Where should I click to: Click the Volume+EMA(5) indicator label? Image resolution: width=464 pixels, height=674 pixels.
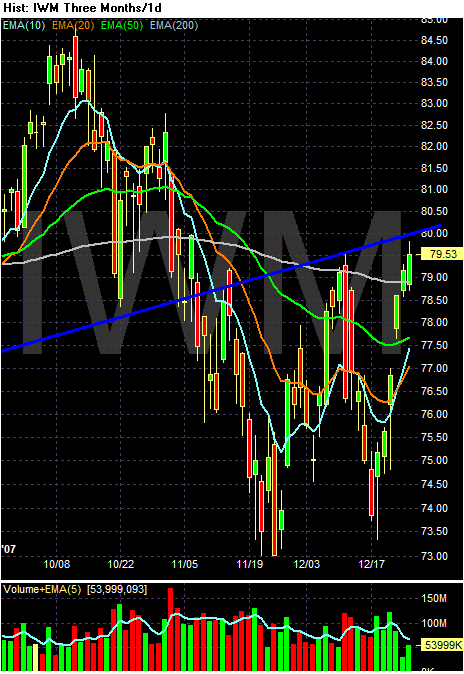coord(42,589)
